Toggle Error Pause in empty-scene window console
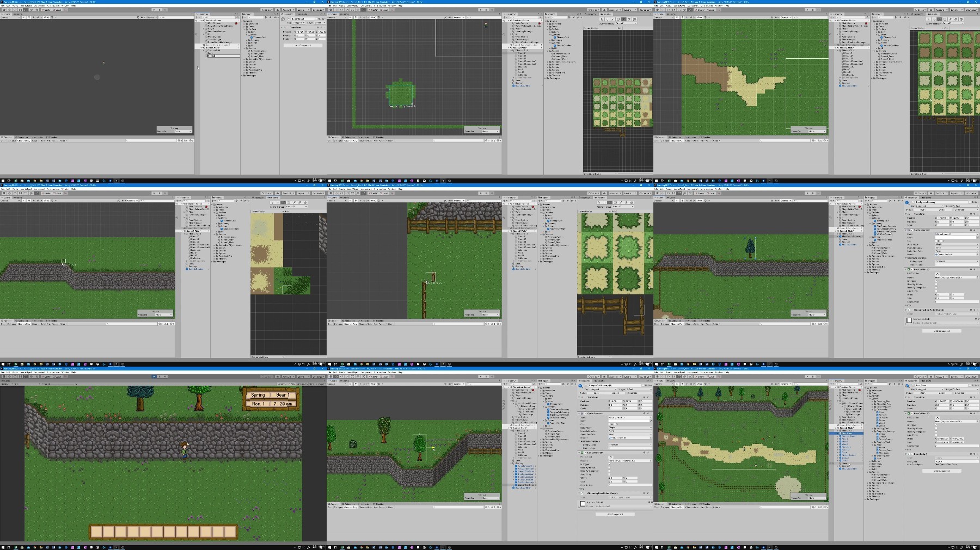 click(x=53, y=140)
